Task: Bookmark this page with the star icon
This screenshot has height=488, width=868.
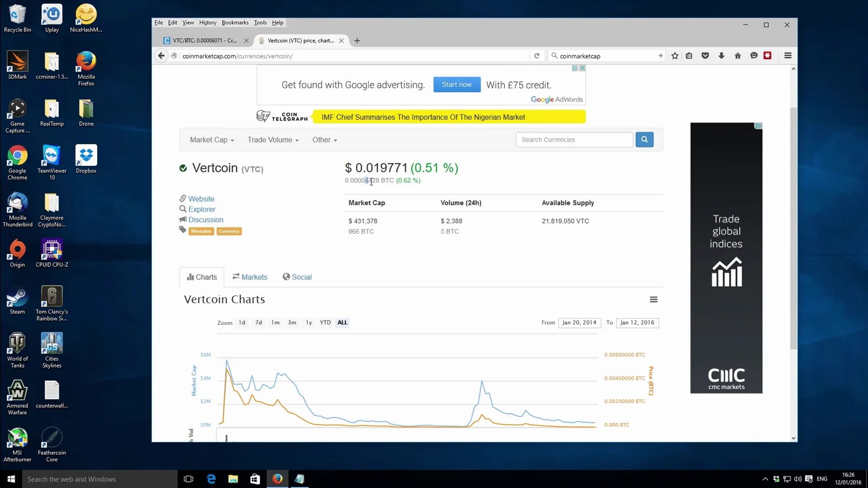Action: point(675,56)
